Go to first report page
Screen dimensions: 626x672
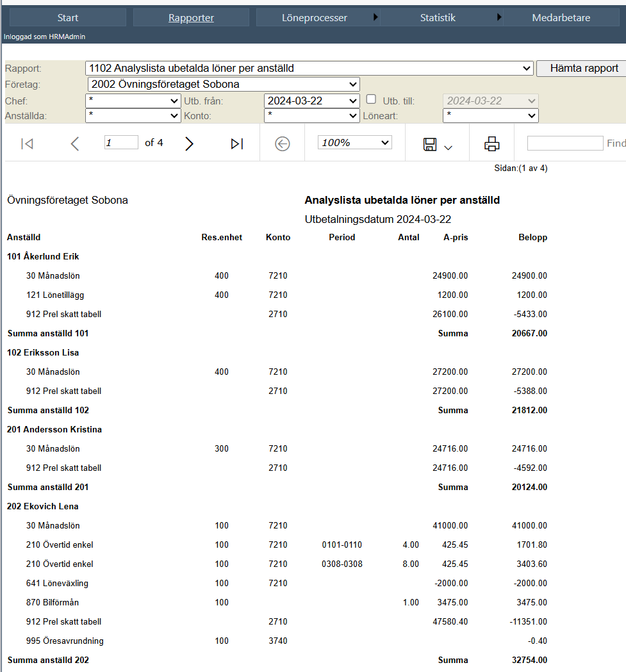pos(27,143)
